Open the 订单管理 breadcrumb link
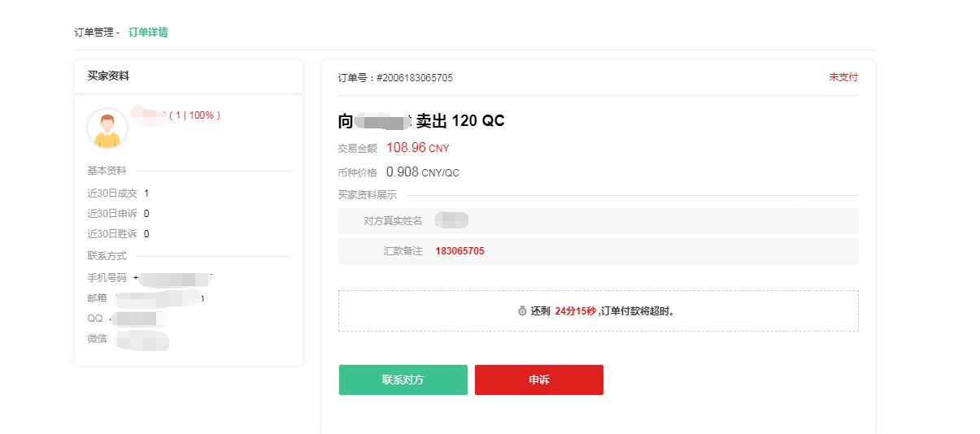The image size is (980, 434). pyautogui.click(x=93, y=33)
